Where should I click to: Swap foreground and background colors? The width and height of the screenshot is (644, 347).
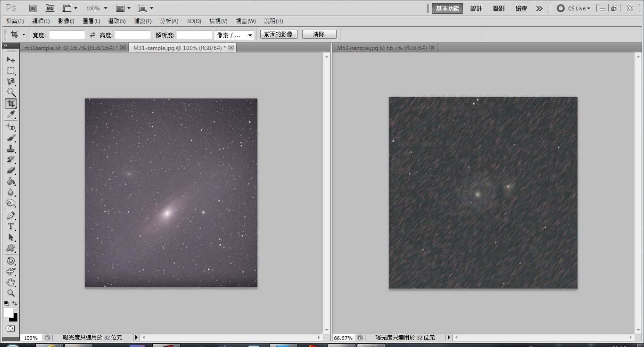tap(15, 303)
